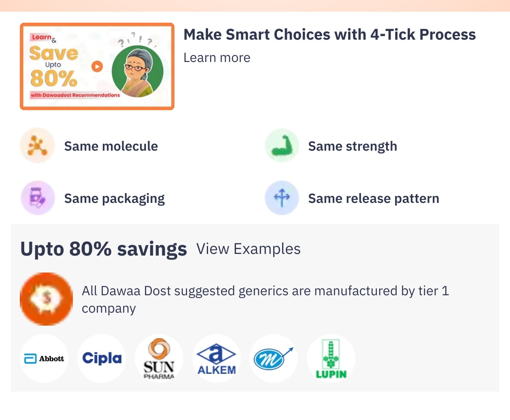Select the Alkem company logo

217,358
